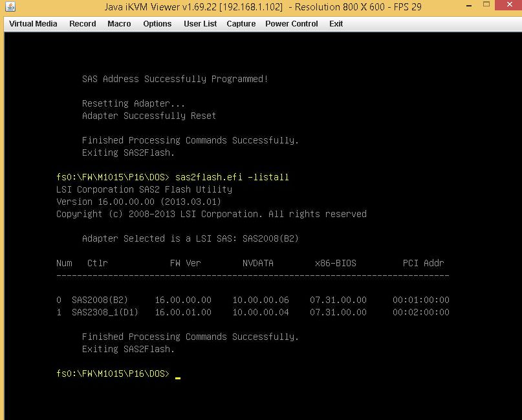Open the Power Control menu
The image size is (522, 420).
pos(291,24)
